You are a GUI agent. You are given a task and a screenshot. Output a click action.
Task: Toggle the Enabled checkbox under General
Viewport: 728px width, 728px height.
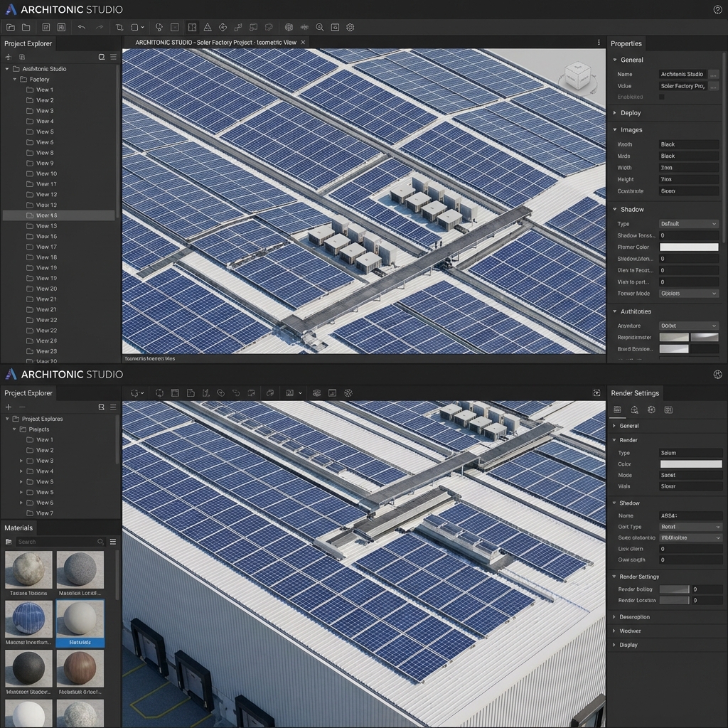(662, 97)
